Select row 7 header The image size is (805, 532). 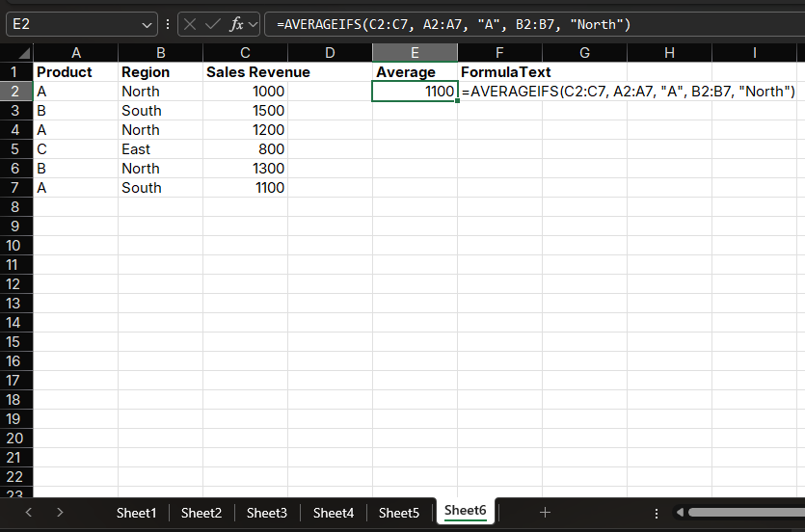click(16, 188)
